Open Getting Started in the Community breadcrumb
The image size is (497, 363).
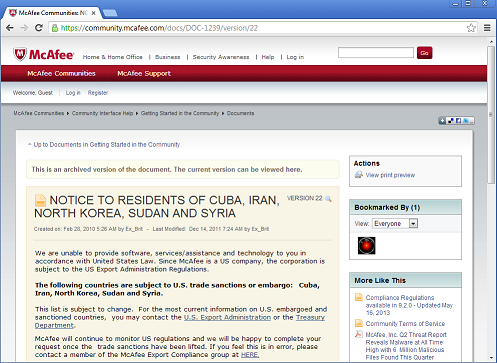(180, 113)
